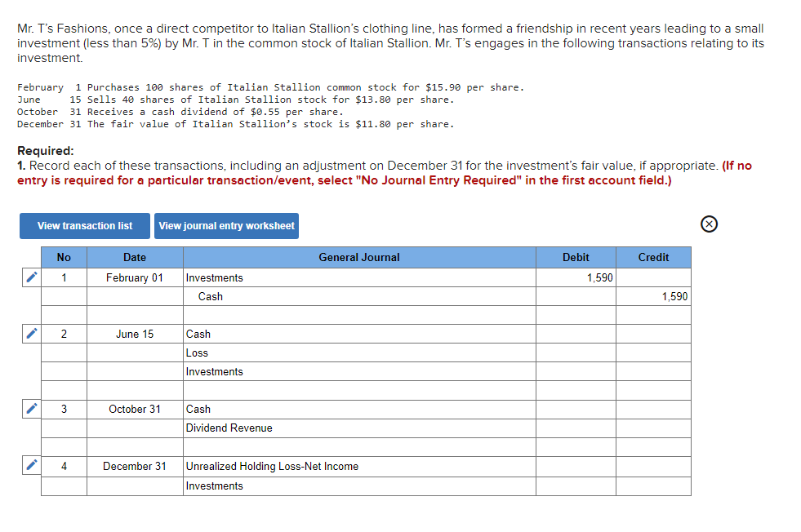Click the February 1 purchase transaction line
The width and height of the screenshot is (801, 532).
tap(271, 87)
